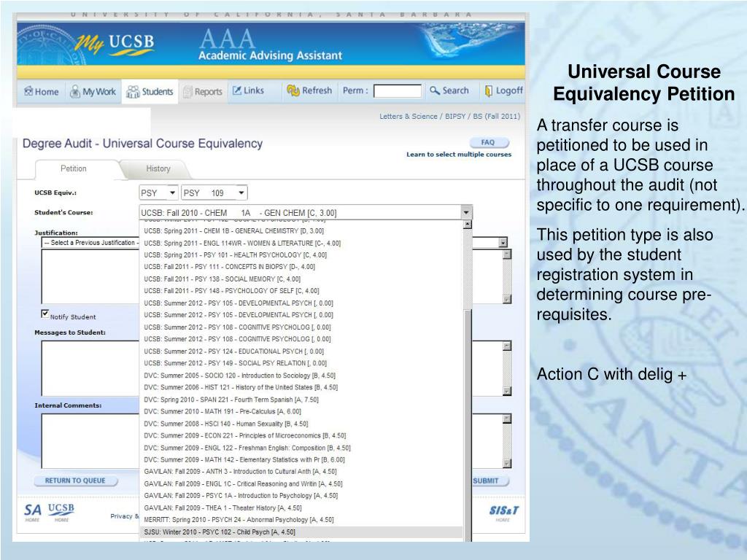
Task: Switch to the Petition tab
Action: pyautogui.click(x=74, y=168)
